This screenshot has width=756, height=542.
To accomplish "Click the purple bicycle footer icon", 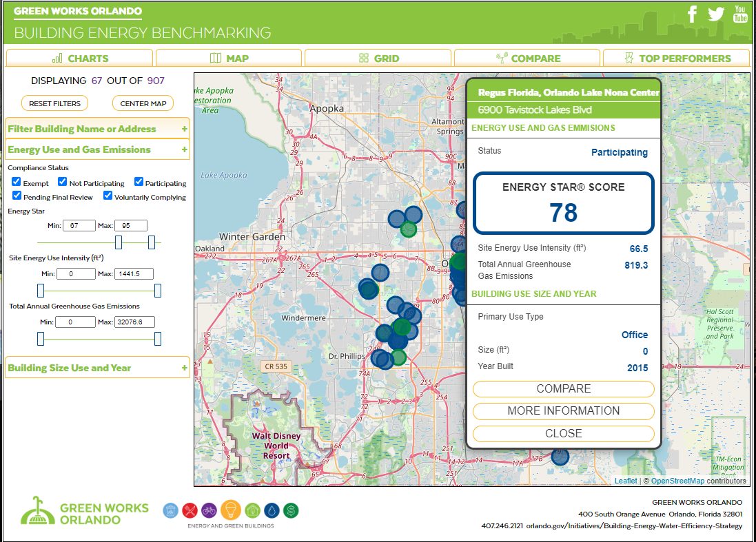I will coord(209,510).
